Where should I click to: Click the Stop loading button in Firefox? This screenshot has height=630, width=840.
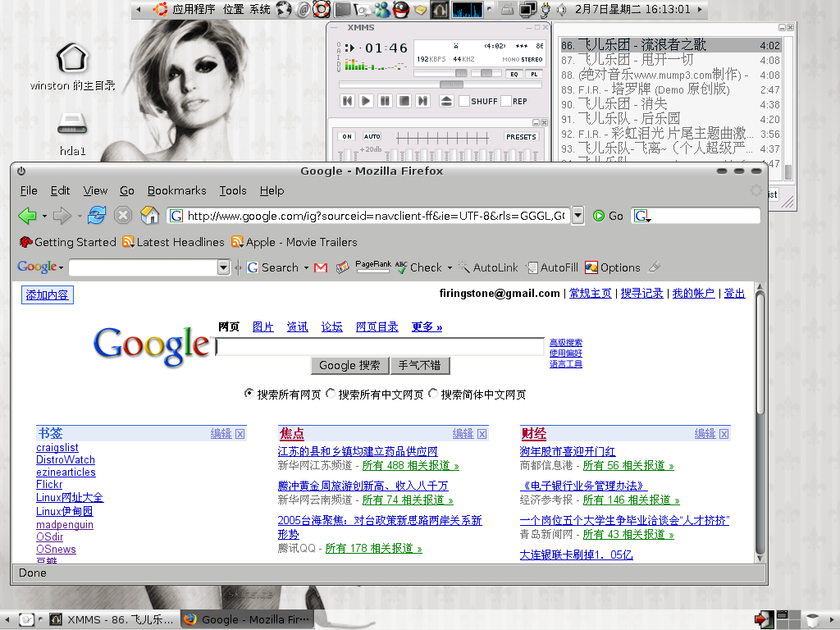coord(123,216)
